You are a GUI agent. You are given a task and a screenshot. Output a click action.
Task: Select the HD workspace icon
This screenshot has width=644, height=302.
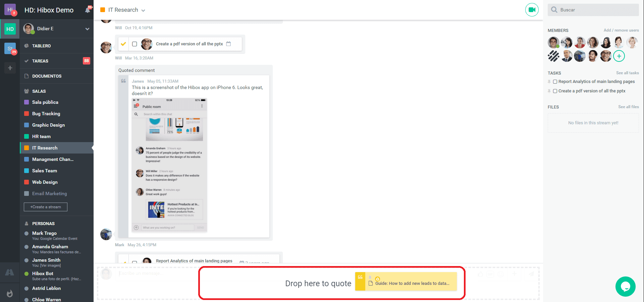pos(10,29)
